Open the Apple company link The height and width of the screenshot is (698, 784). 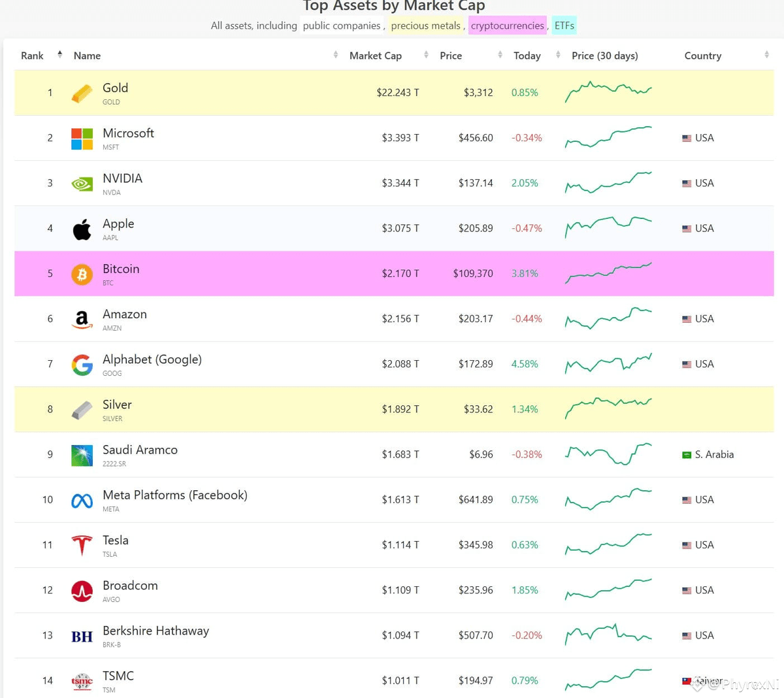point(118,224)
